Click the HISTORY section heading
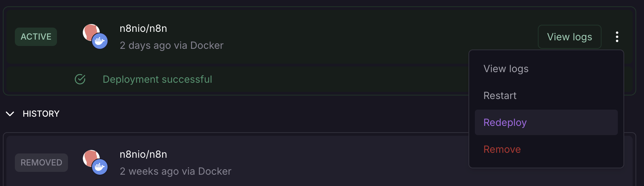 (x=41, y=114)
